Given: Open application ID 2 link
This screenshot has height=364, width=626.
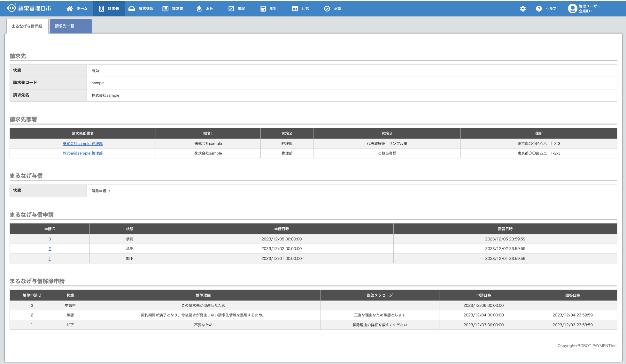Looking at the screenshot, I should [50, 249].
